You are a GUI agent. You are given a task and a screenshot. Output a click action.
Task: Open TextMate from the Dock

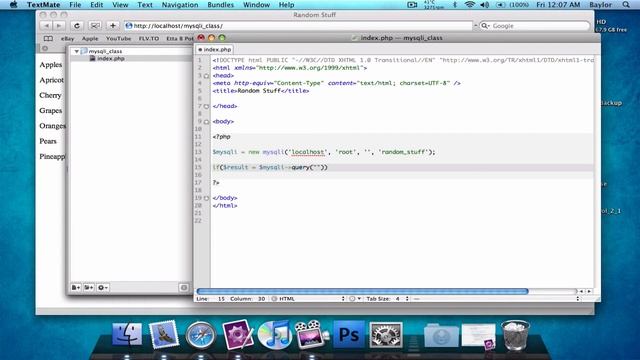coord(238,334)
